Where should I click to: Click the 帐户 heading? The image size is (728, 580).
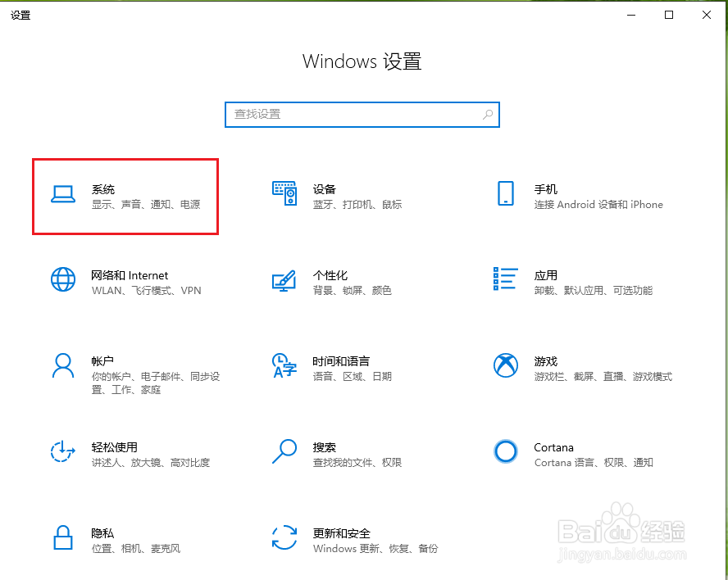point(102,361)
